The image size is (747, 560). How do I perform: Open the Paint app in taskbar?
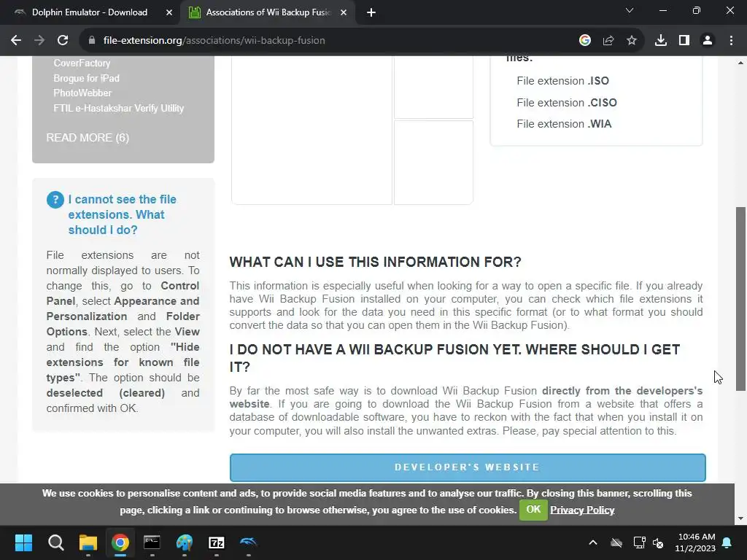(x=185, y=542)
